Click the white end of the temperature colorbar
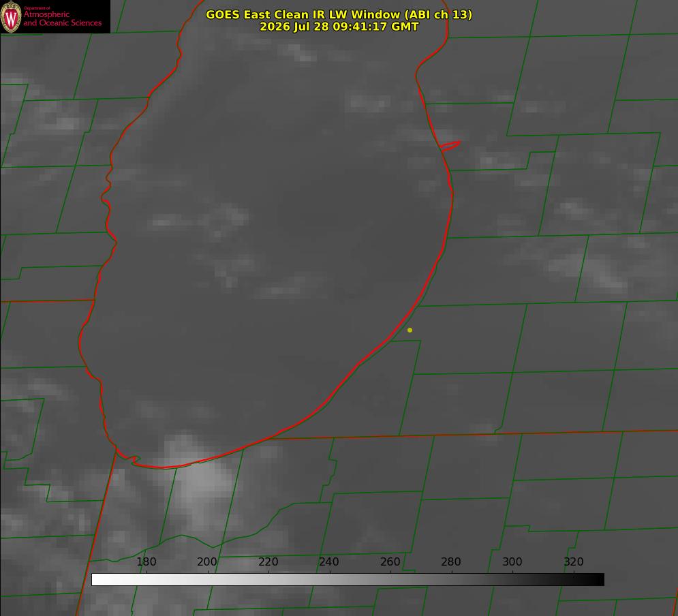678x616 pixels. tap(99, 580)
